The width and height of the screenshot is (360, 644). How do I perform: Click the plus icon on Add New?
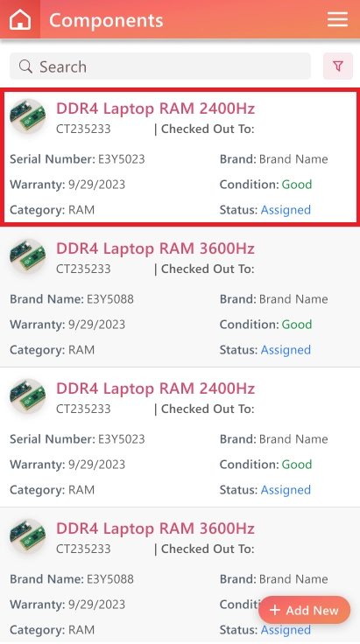click(274, 611)
